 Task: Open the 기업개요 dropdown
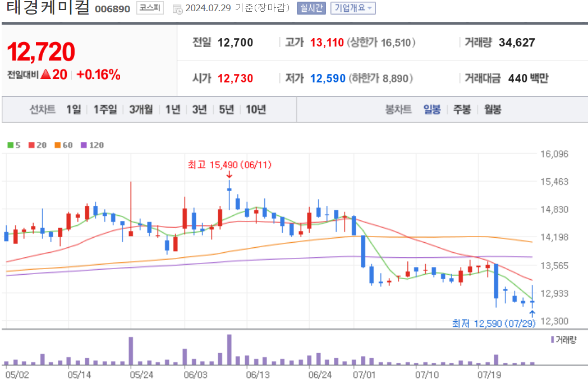point(353,8)
